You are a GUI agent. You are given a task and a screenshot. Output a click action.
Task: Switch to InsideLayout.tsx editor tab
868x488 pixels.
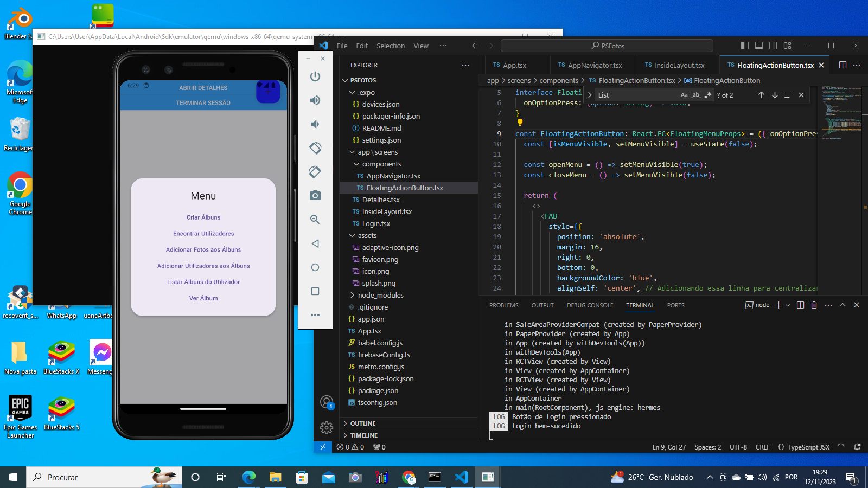tap(679, 65)
